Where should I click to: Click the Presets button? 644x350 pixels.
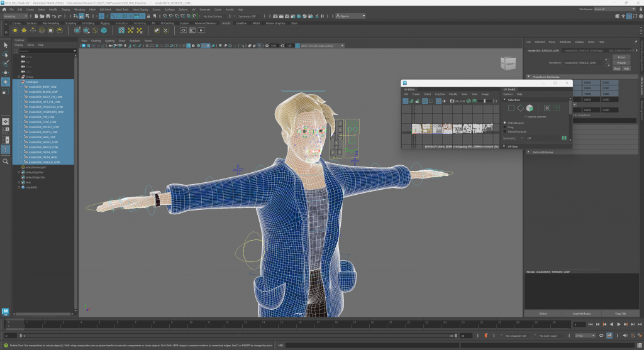coord(621,63)
